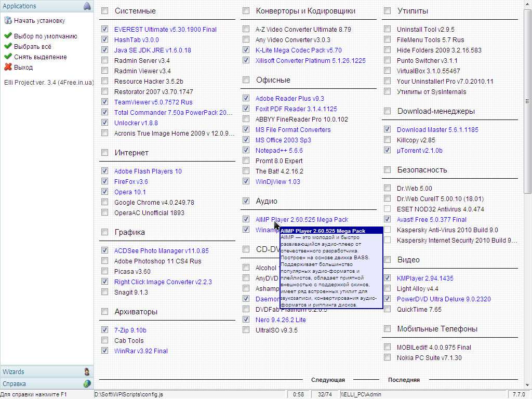Click the Wizards panel icon
This screenshot has height=399, width=532.
tap(87, 371)
